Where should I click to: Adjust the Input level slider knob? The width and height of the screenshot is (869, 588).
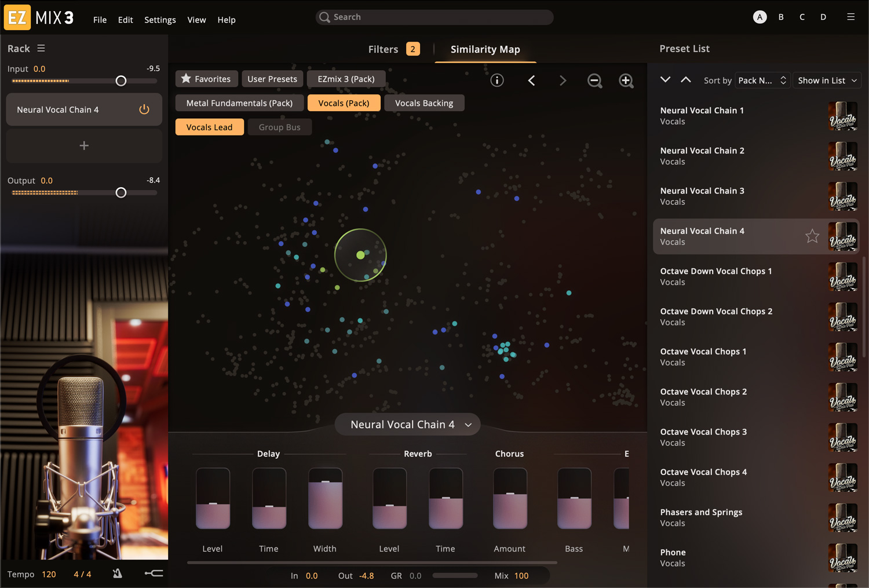121,81
